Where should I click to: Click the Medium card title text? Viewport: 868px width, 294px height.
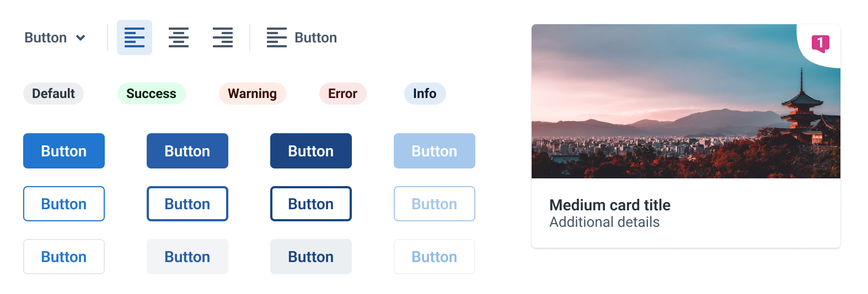pos(610,205)
